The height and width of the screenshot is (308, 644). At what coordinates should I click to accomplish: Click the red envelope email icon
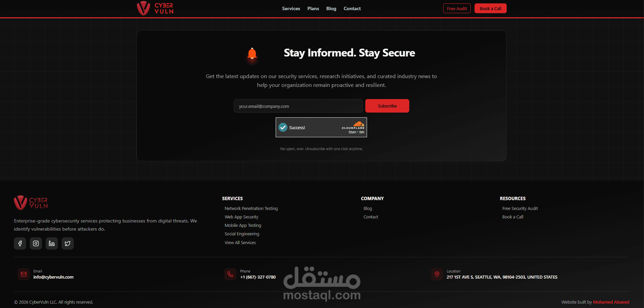pos(24,274)
